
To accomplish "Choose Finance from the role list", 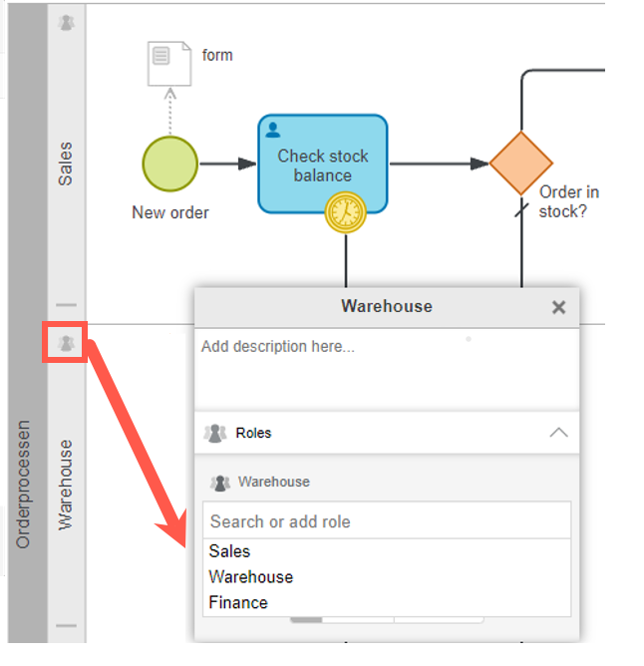I will [x=238, y=602].
